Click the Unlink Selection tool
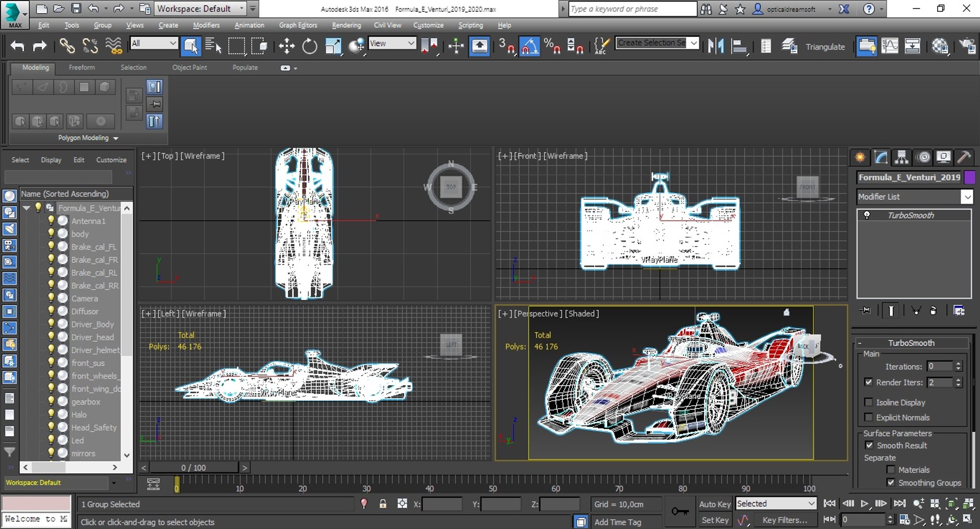 coord(90,46)
